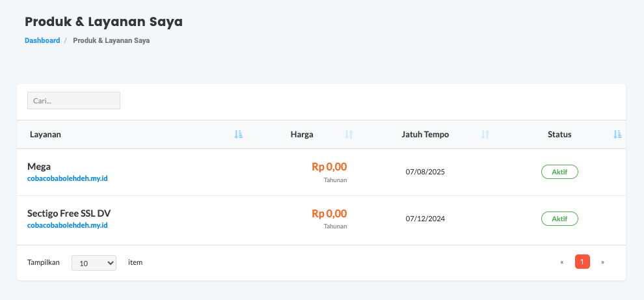Click the item label after dropdown
Viewport: 644px width, 300px height.
[135, 262]
